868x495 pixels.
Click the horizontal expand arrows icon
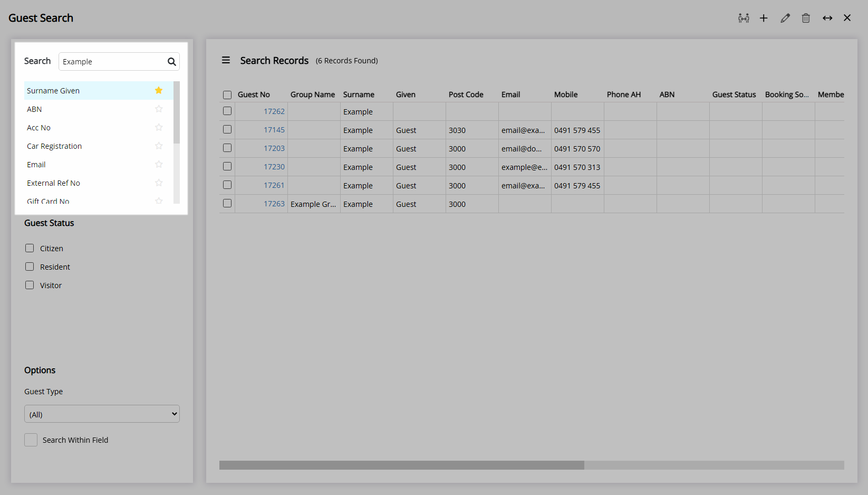click(x=827, y=18)
